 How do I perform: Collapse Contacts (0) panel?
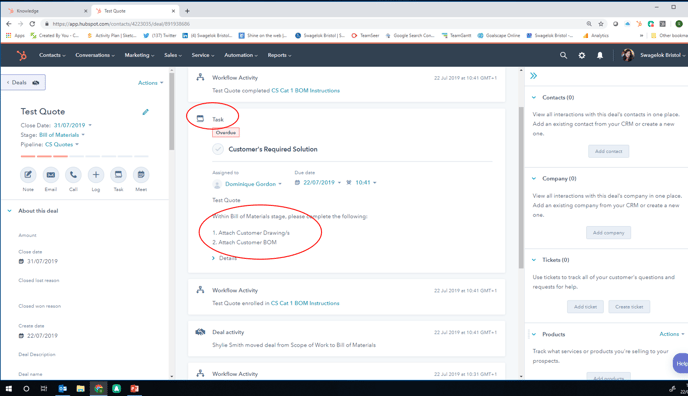534,97
